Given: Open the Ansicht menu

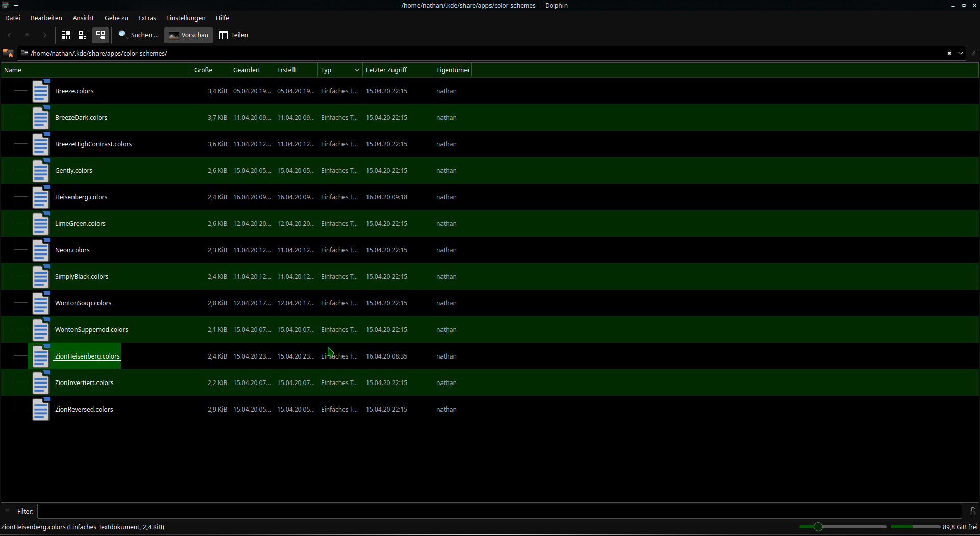Looking at the screenshot, I should (83, 18).
